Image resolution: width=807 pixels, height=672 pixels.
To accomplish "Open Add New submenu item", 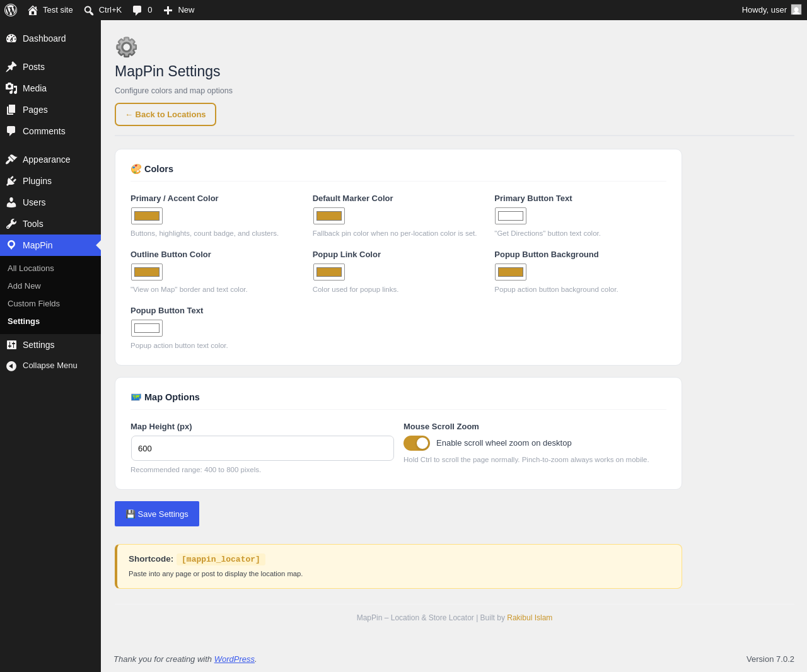I will [50, 286].
